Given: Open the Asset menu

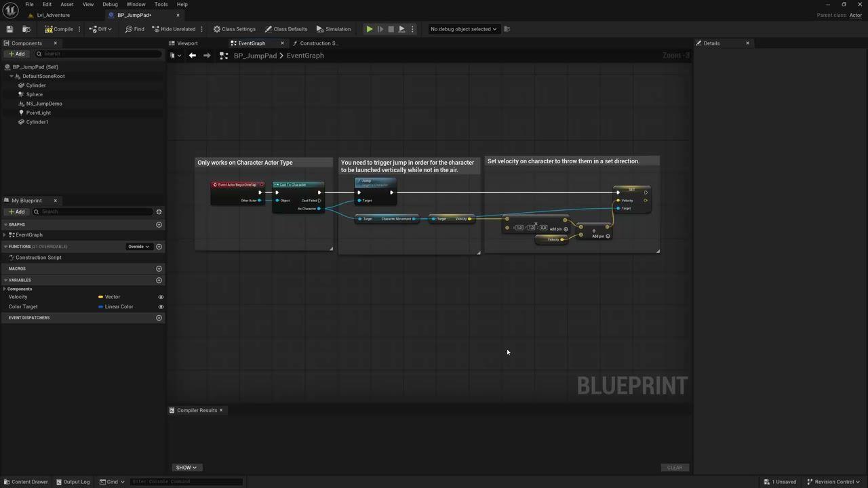Looking at the screenshot, I should tap(67, 4).
